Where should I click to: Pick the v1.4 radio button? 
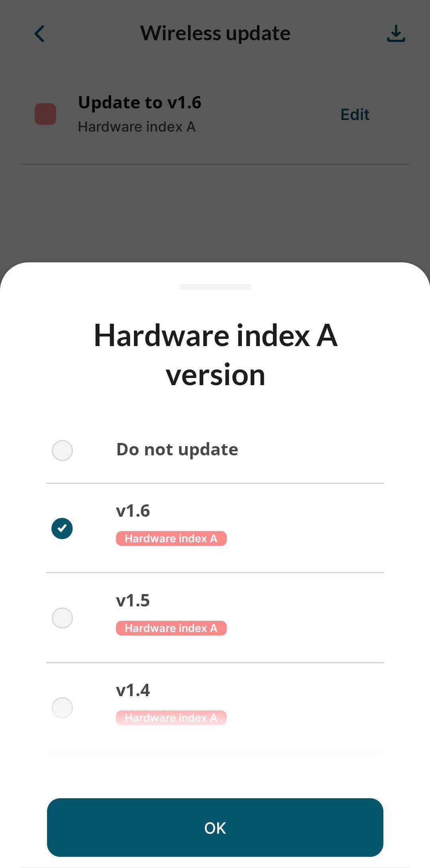(x=62, y=708)
